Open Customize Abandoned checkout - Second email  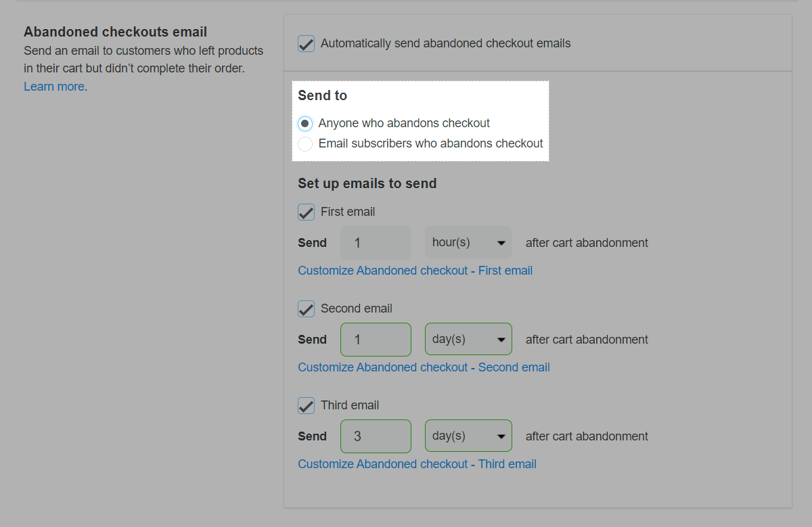tap(424, 367)
